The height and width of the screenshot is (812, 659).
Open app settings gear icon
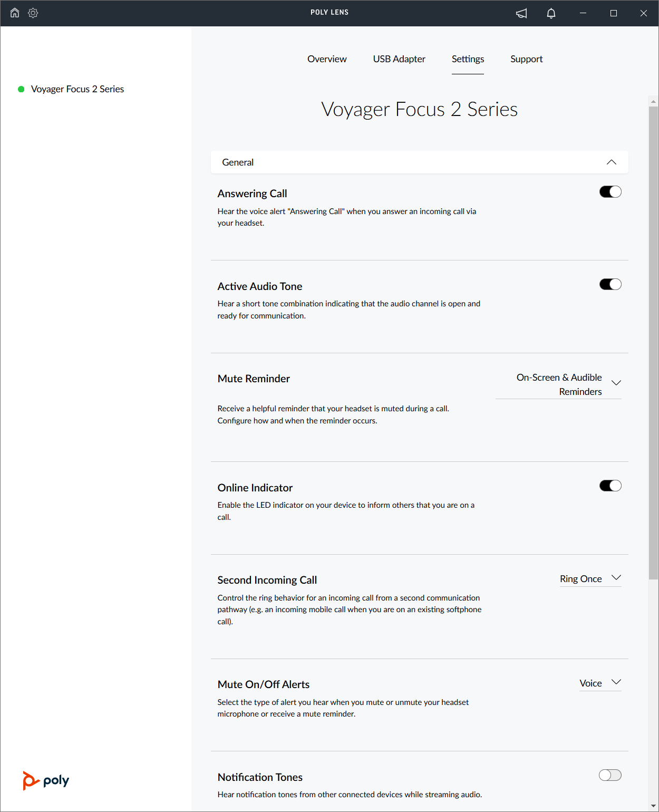tap(33, 13)
